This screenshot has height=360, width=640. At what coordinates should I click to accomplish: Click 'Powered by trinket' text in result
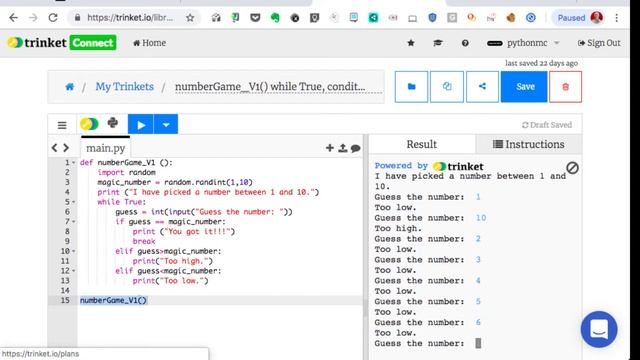[429, 166]
